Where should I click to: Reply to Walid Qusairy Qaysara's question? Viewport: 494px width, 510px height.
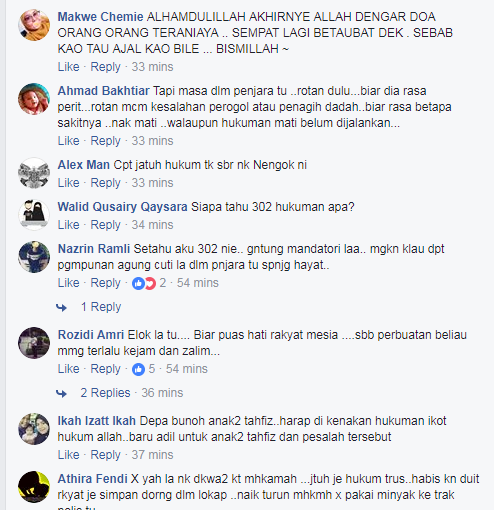(105, 225)
